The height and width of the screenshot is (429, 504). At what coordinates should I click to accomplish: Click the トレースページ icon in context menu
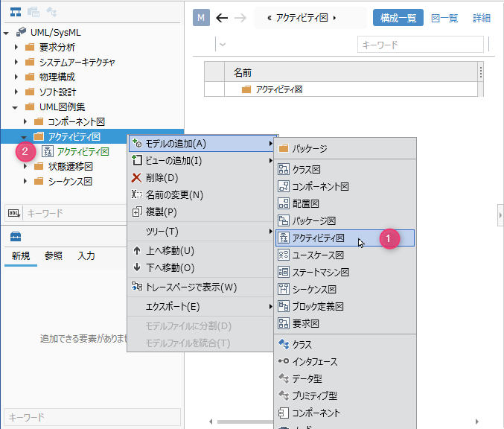tap(137, 286)
